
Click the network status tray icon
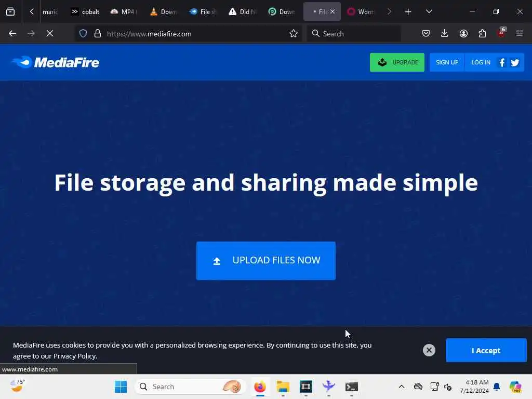(434, 387)
